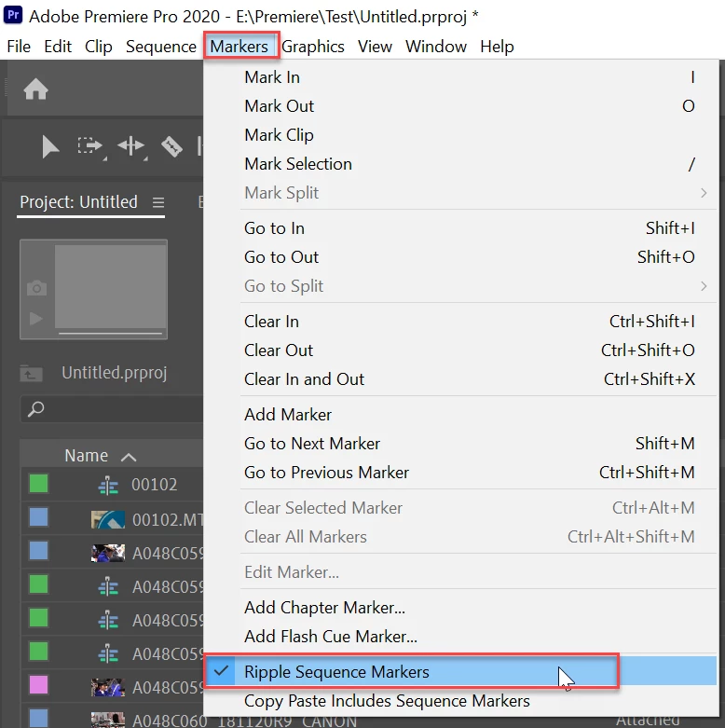Open the Clip menu
The image size is (725, 728).
click(99, 47)
